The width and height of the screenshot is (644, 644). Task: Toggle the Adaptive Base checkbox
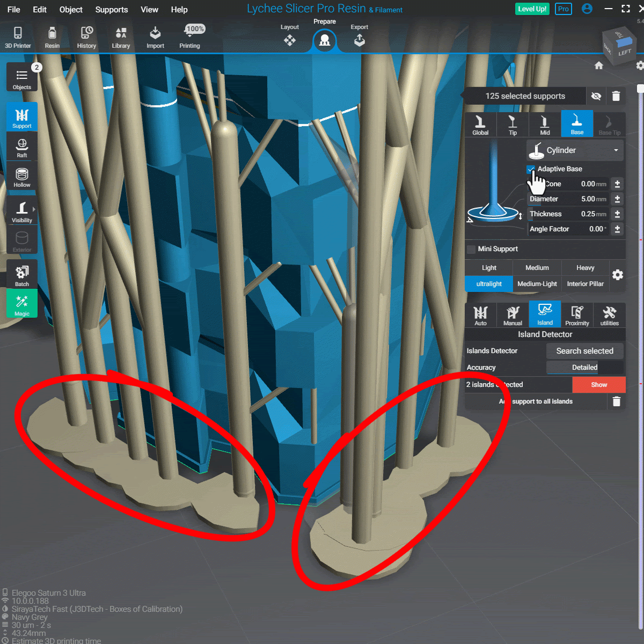click(x=531, y=169)
